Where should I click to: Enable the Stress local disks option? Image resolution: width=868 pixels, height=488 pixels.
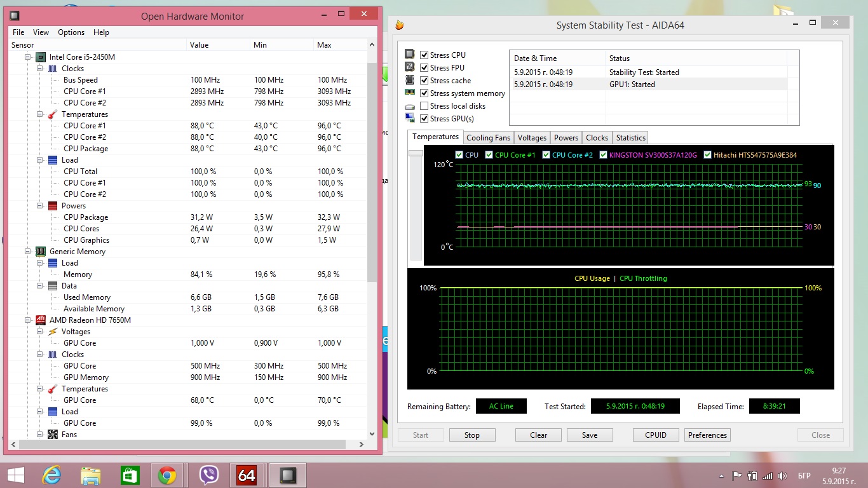(x=424, y=106)
